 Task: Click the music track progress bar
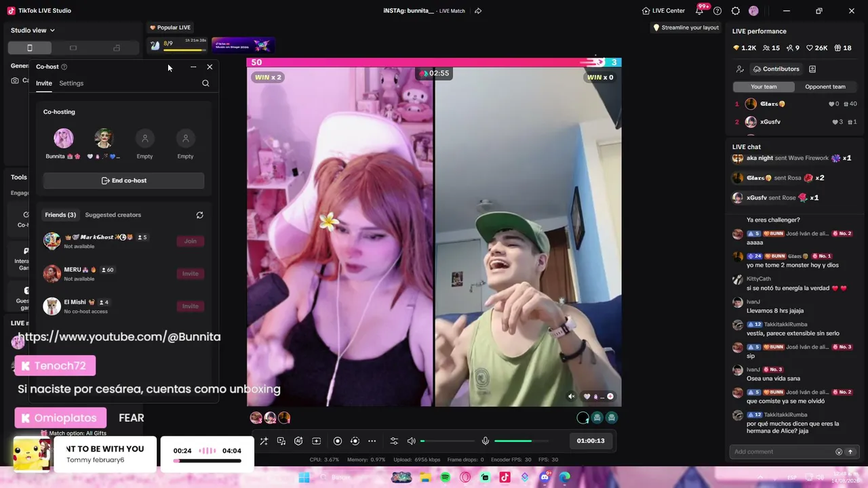pyautogui.click(x=208, y=461)
